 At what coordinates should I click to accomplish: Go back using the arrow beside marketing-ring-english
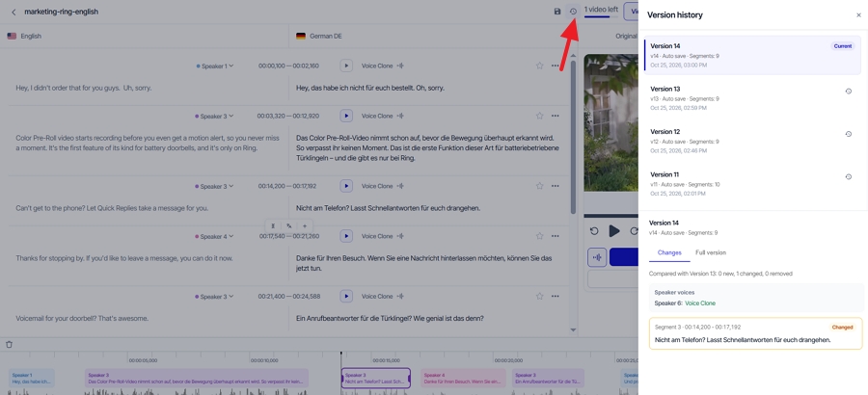[14, 12]
